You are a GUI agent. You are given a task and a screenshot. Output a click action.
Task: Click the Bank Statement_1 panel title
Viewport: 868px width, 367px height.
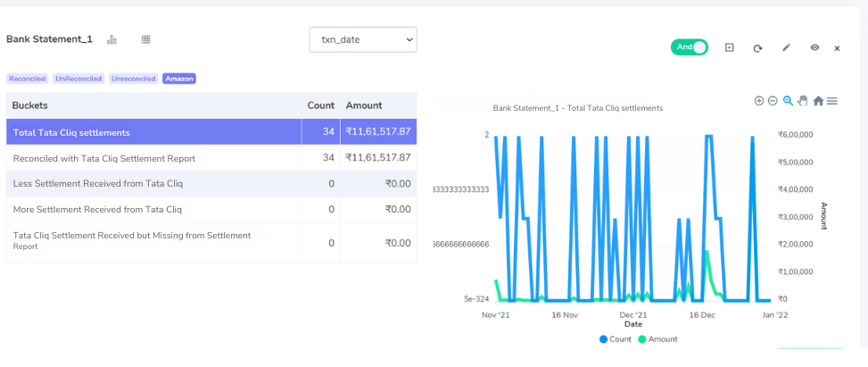click(x=49, y=39)
